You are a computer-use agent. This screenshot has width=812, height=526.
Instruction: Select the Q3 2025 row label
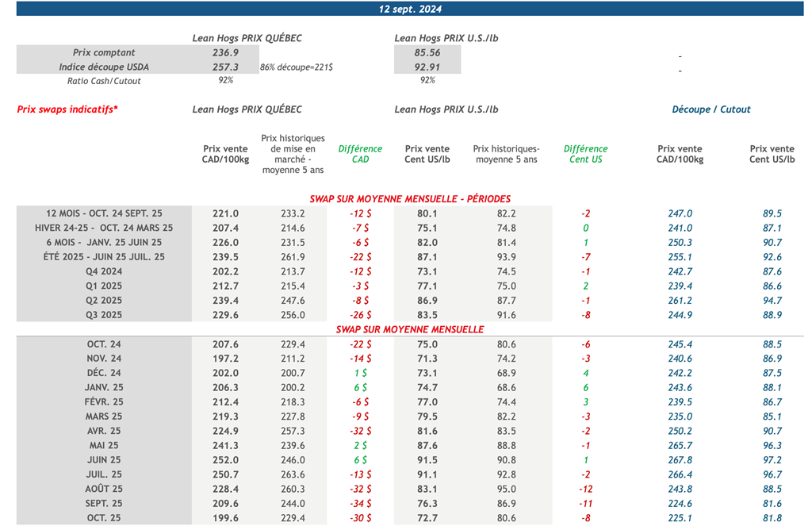click(104, 315)
